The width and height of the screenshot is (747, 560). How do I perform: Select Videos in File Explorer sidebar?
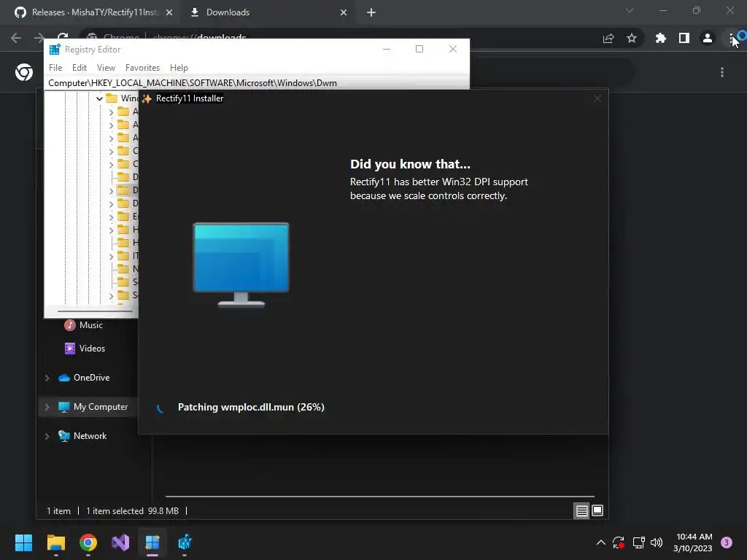tap(92, 349)
